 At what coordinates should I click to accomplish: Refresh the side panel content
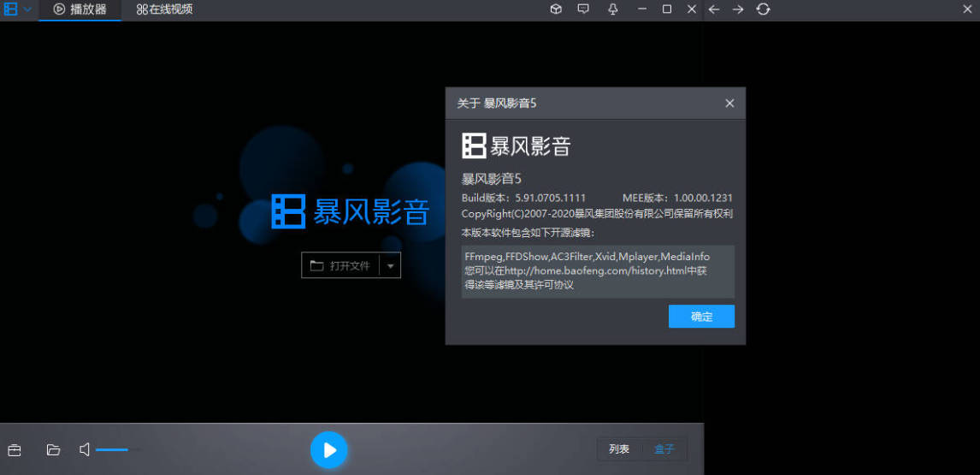pyautogui.click(x=763, y=9)
